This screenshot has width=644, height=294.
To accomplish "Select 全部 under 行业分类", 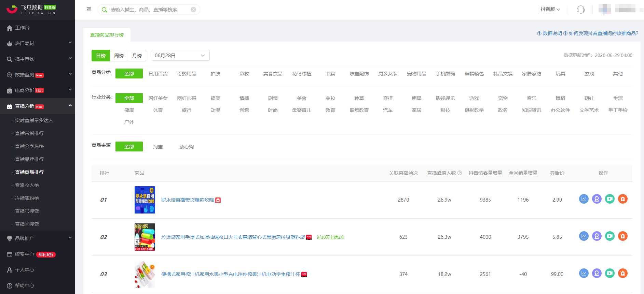I will 129,98.
